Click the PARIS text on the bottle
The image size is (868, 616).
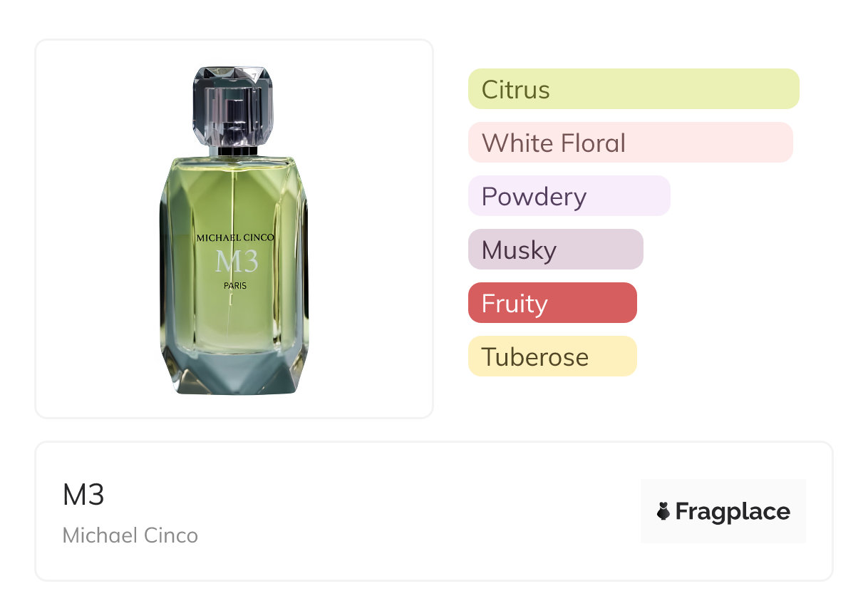[x=235, y=286]
